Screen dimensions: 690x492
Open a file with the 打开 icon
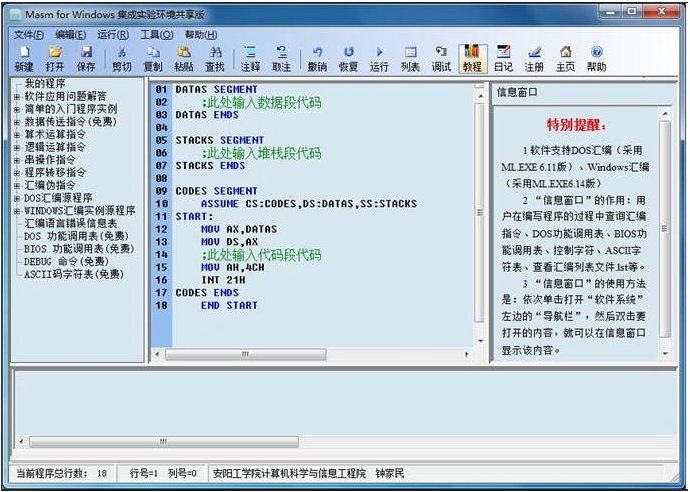(x=55, y=59)
